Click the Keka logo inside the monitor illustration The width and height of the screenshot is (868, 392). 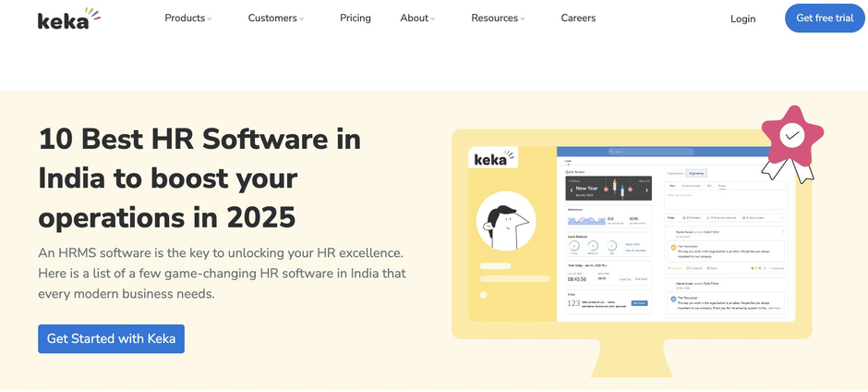click(x=493, y=157)
